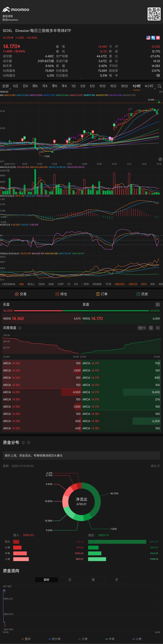Select the 15分 chart tab
The width and height of the screenshot is (163, 644).
[113, 86]
